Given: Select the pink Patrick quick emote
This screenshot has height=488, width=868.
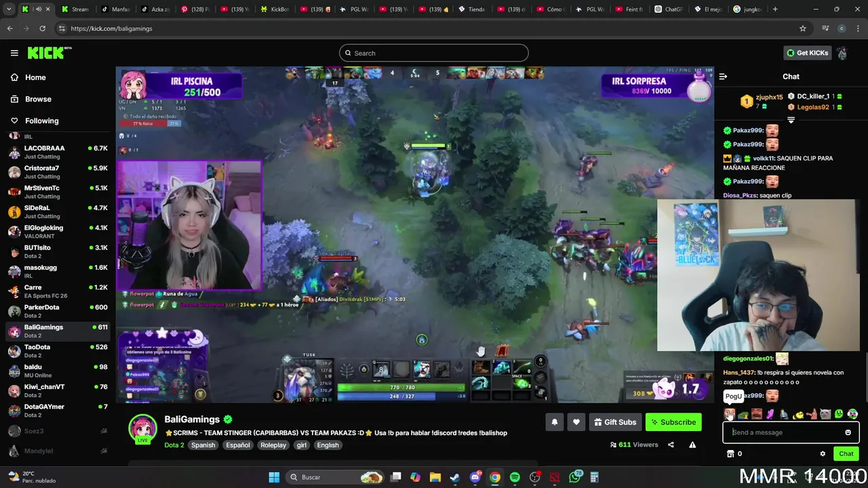Looking at the screenshot, I should tap(812, 414).
